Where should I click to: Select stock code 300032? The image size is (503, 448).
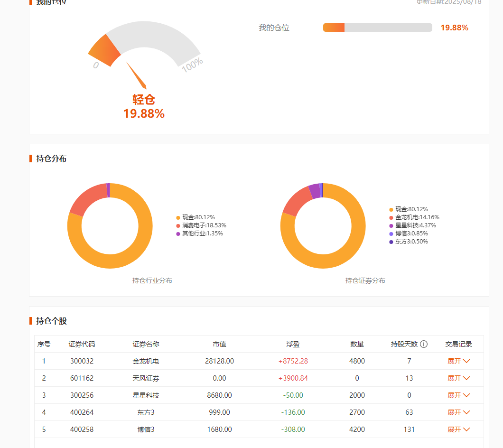click(x=82, y=361)
